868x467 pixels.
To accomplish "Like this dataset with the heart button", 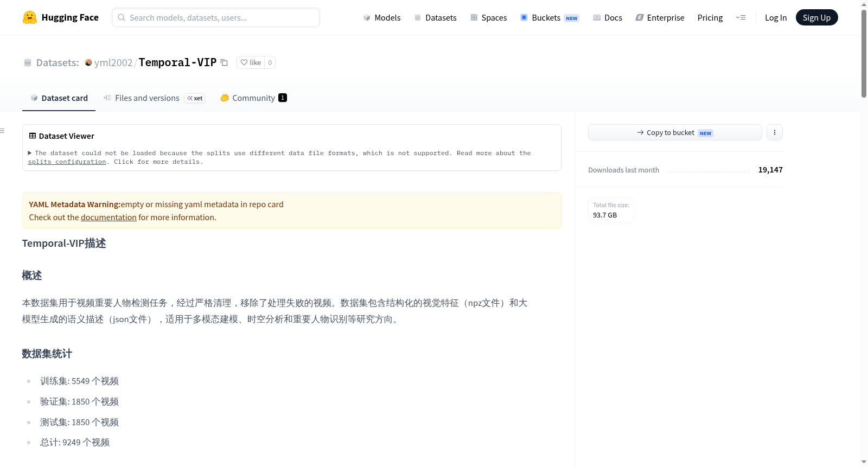I will point(251,62).
